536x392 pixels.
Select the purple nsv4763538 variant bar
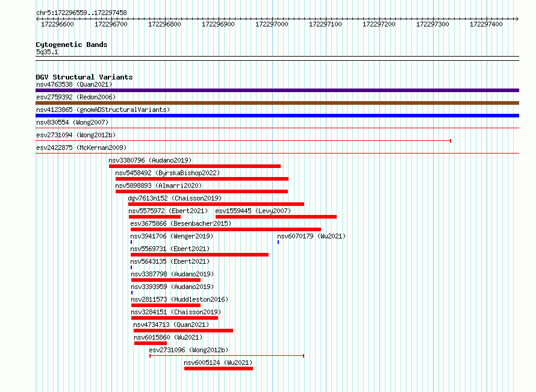point(277,90)
